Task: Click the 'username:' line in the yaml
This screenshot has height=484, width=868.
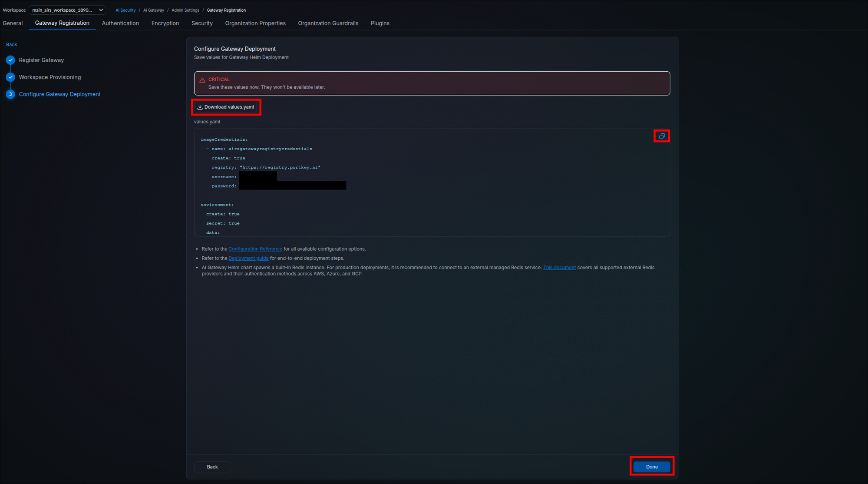Action: (224, 177)
